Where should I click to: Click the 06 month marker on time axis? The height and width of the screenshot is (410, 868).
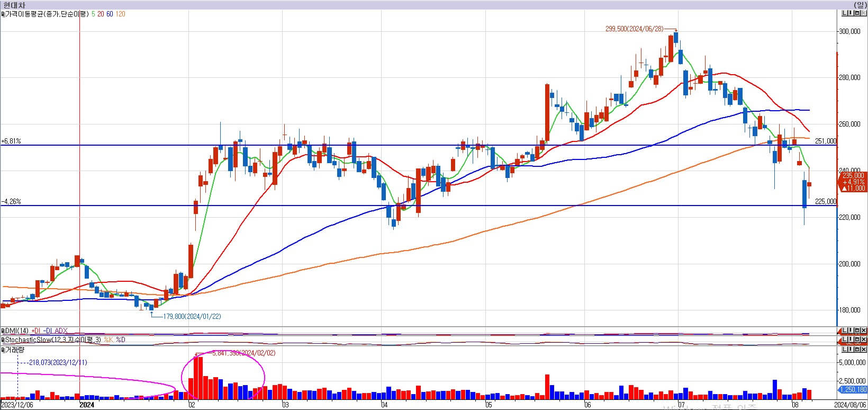tap(587, 405)
